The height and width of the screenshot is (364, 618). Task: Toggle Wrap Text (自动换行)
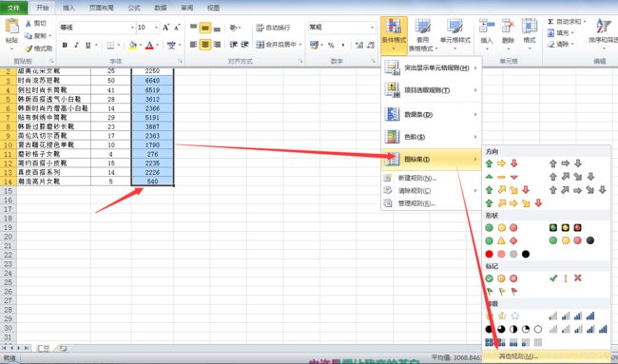pyautogui.click(x=273, y=28)
